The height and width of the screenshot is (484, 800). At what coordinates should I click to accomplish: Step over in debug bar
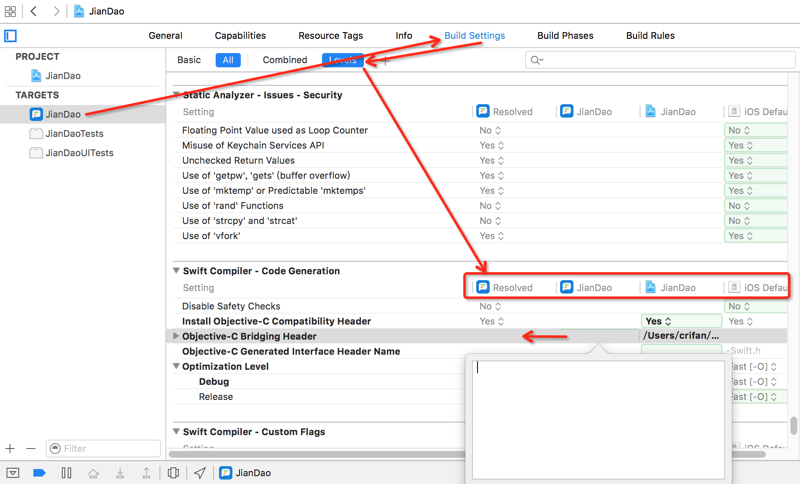tap(93, 473)
